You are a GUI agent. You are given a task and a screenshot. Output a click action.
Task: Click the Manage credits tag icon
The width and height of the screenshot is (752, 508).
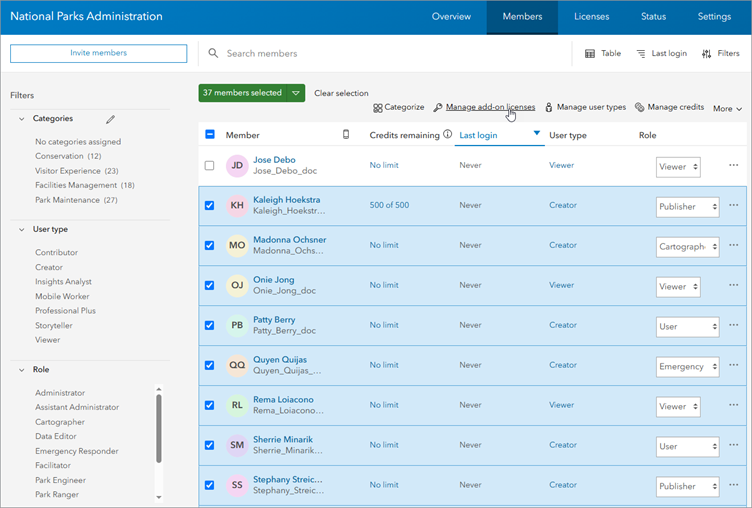pos(639,108)
